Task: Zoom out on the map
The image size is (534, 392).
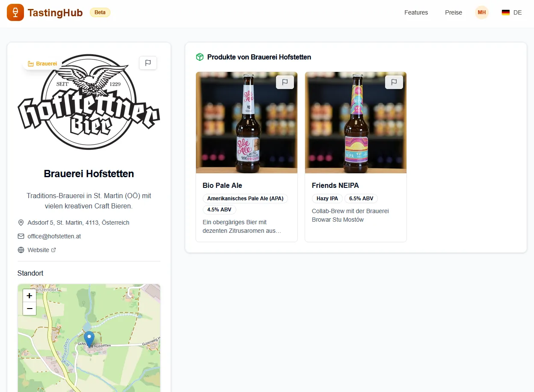Action: [x=30, y=308]
